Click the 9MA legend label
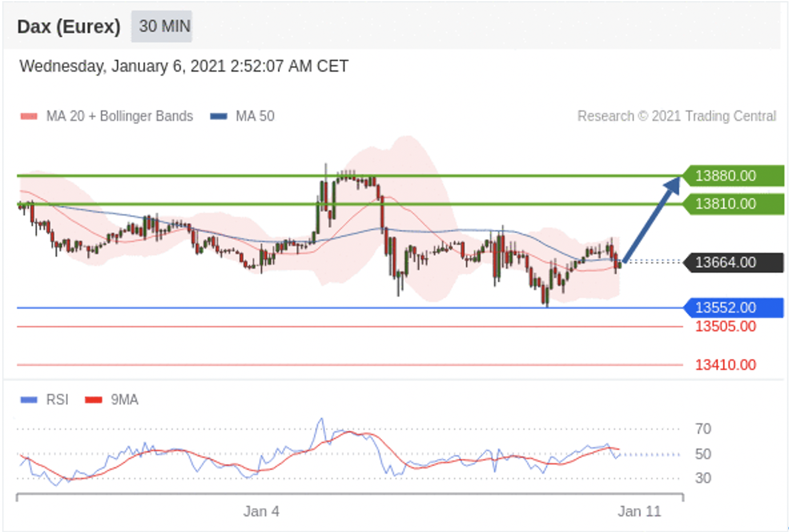789x532 pixels. tap(124, 400)
